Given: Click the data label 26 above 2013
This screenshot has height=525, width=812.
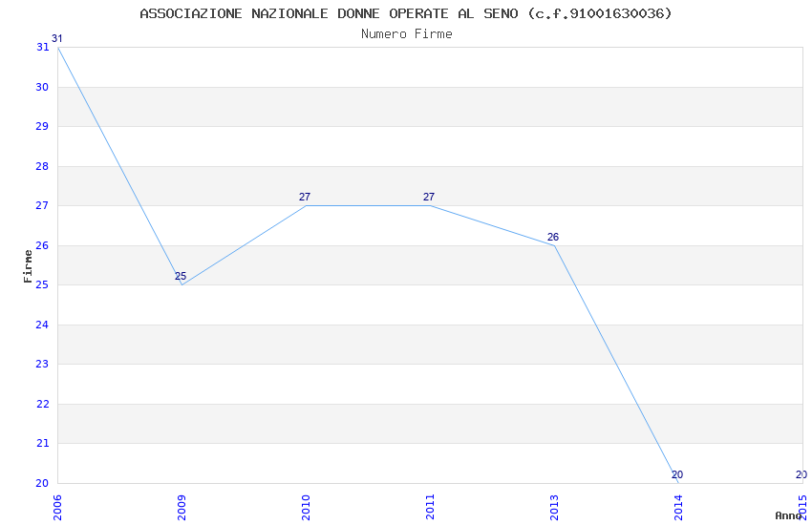Looking at the screenshot, I should point(553,237).
